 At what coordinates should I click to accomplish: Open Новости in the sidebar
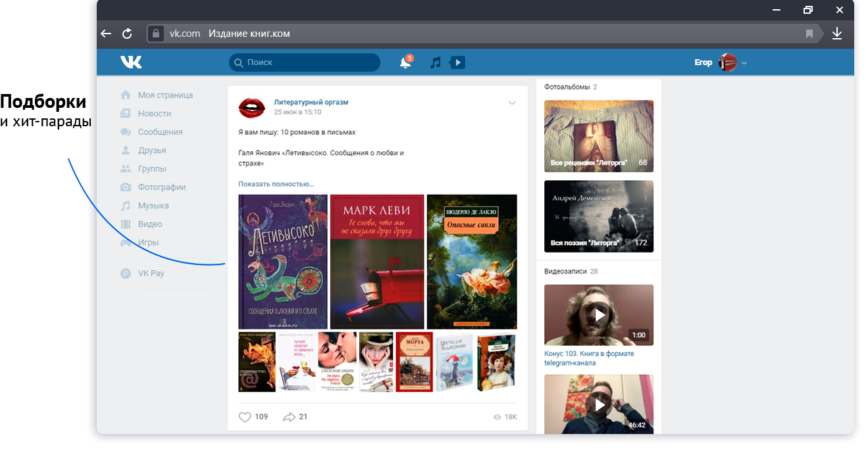point(155,114)
